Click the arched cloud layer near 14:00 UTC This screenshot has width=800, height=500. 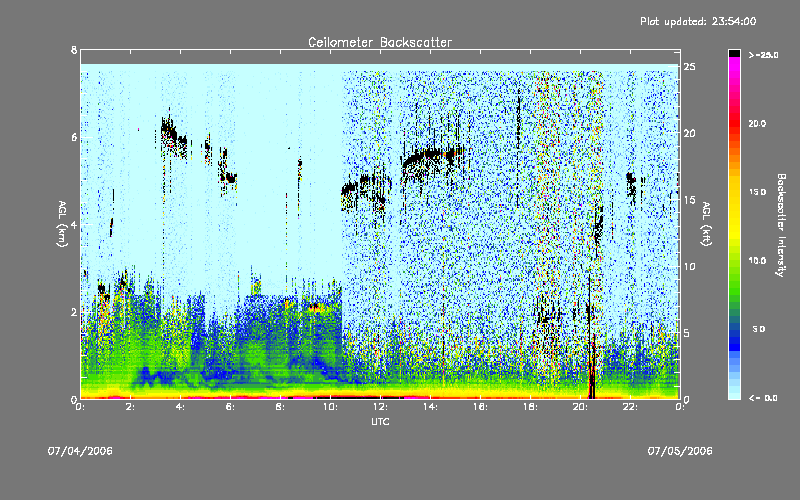click(x=433, y=161)
